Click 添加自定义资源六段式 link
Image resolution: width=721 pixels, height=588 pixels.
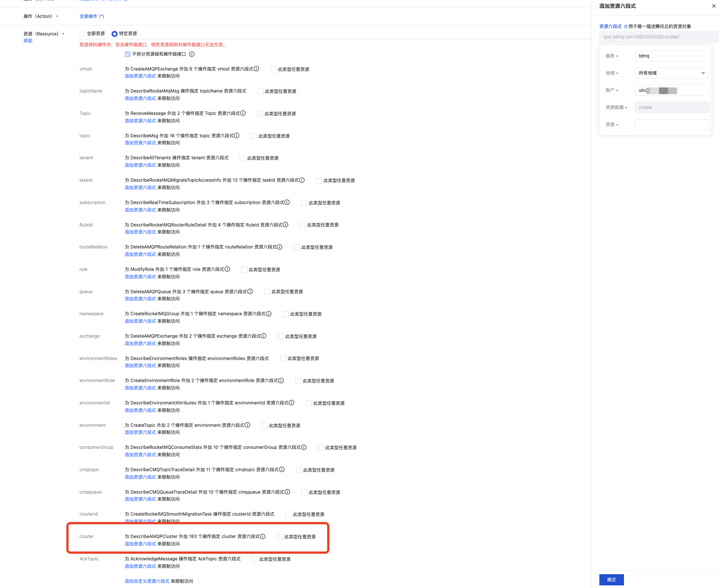pyautogui.click(x=147, y=581)
